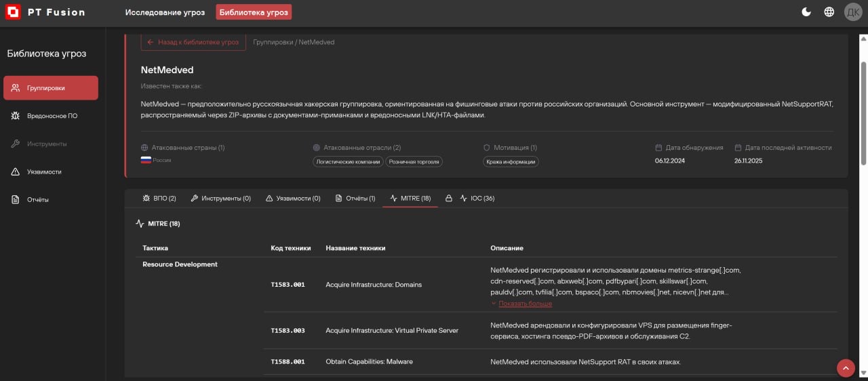Click Acquire Infrastructure: Domains cell

[x=374, y=285]
